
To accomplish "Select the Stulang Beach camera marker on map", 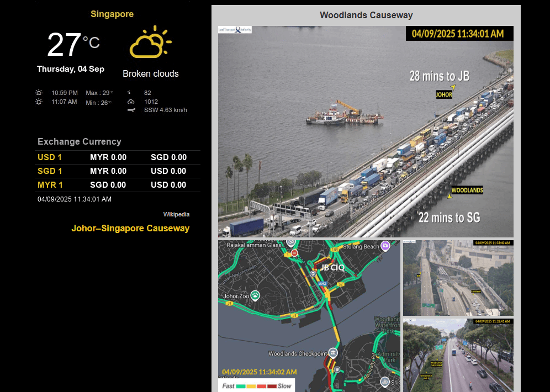I will coord(385,246).
